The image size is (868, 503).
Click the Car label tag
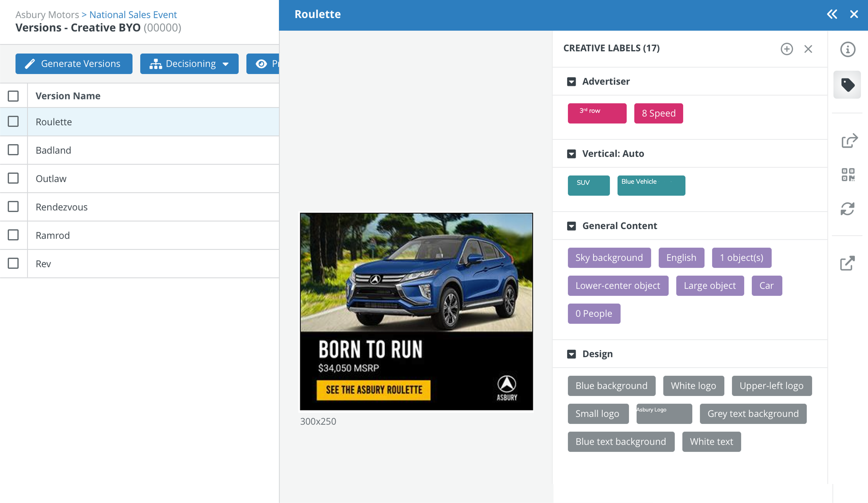pyautogui.click(x=766, y=286)
